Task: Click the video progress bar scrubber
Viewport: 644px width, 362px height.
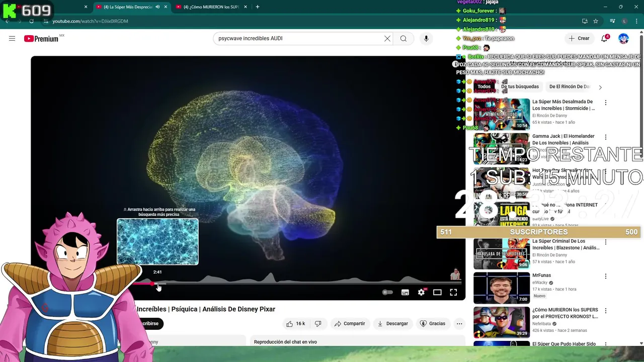Action: click(153, 284)
